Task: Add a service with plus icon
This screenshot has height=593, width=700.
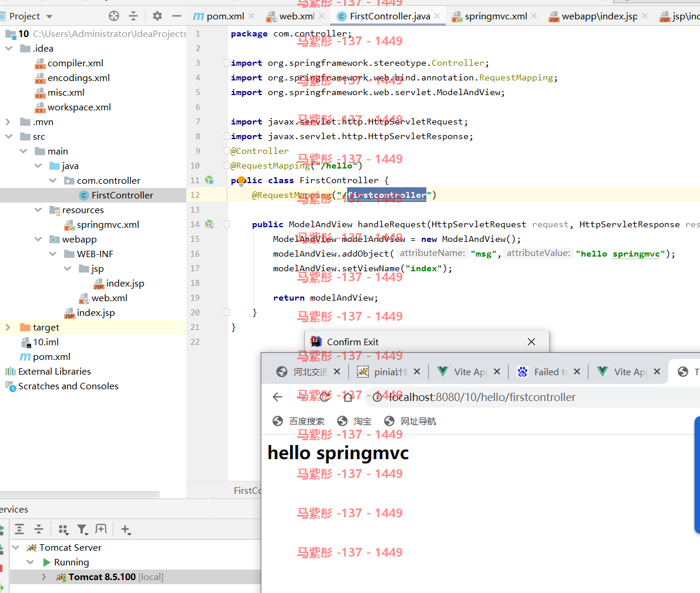Action: point(126,530)
